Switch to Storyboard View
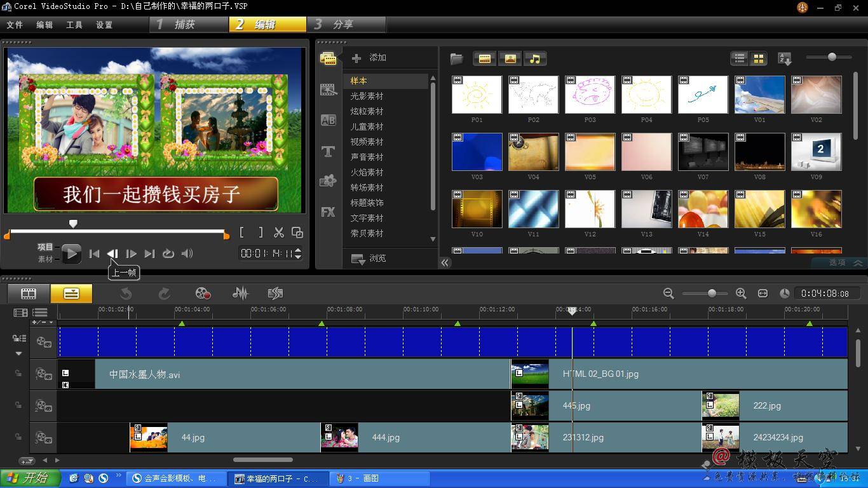 [x=29, y=294]
